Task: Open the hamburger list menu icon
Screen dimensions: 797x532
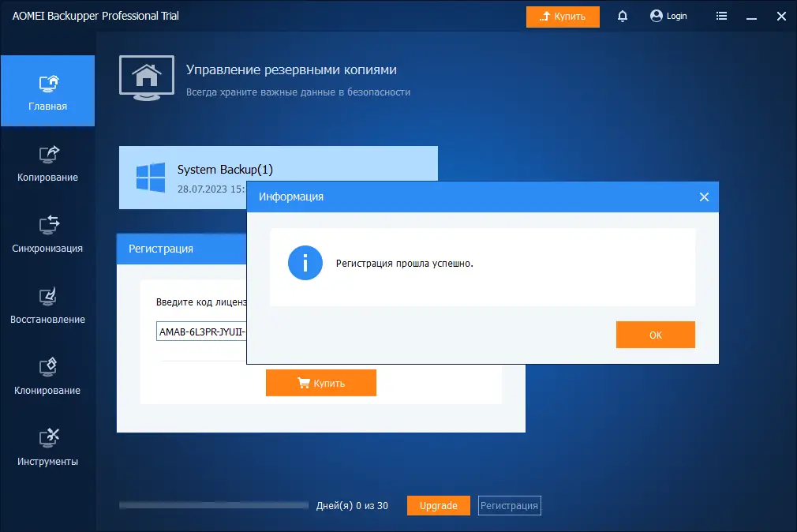Action: pyautogui.click(x=721, y=17)
